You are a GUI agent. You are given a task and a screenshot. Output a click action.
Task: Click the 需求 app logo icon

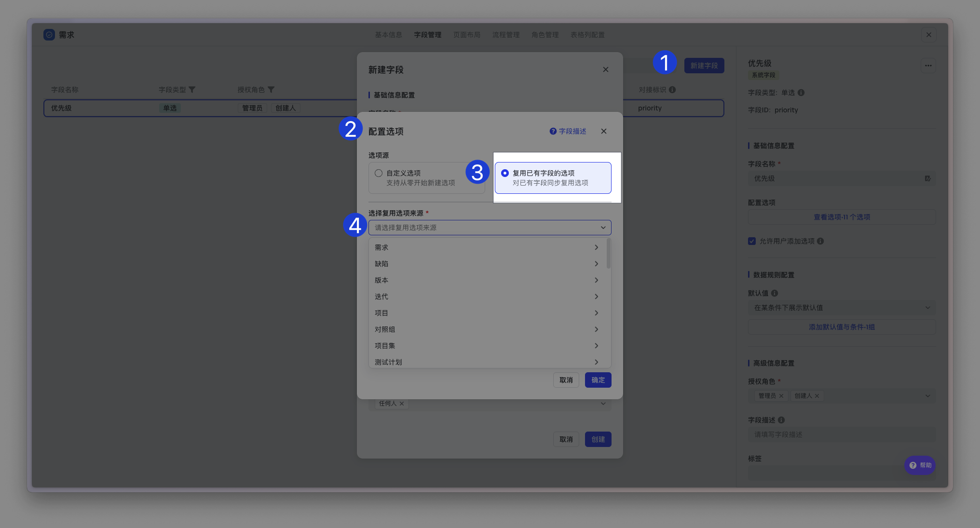click(x=49, y=35)
